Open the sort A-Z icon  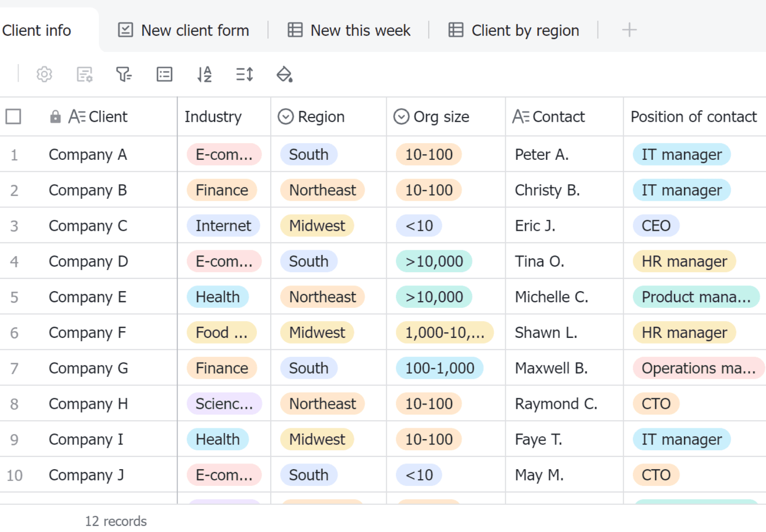[205, 74]
